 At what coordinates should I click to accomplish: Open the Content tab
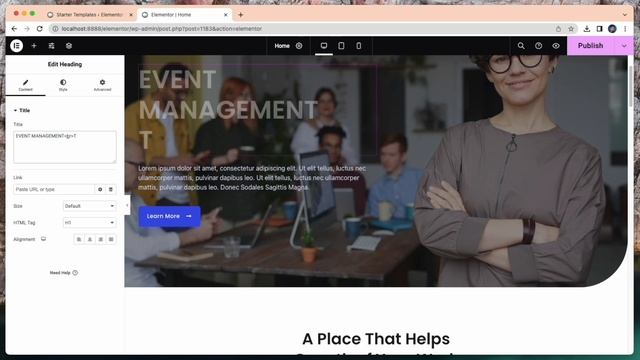pyautogui.click(x=25, y=85)
